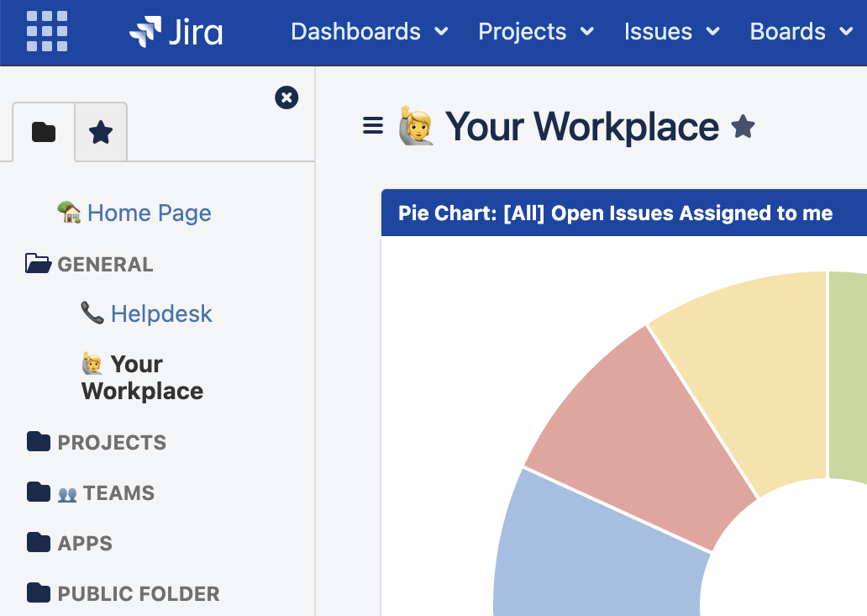Open the Projects menu
Screen dimensions: 867x616
click(523, 32)
